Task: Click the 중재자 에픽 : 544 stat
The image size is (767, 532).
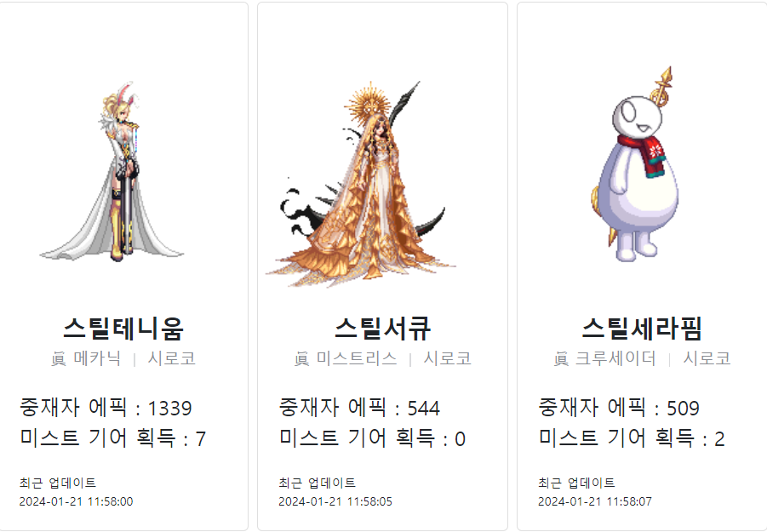Action: pyautogui.click(x=359, y=408)
